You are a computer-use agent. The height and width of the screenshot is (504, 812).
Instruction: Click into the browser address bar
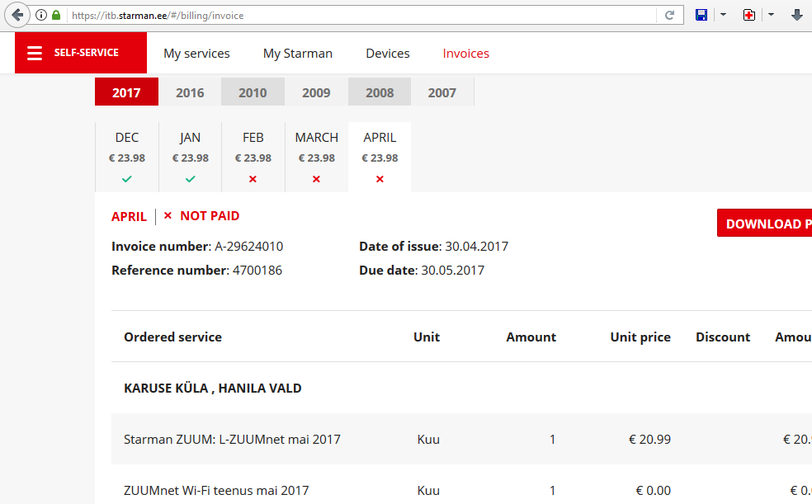point(363,15)
